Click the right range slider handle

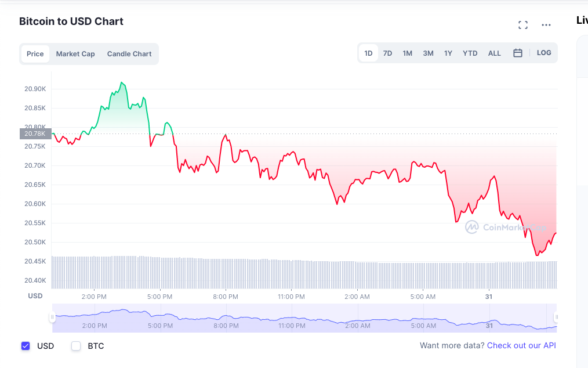click(557, 318)
